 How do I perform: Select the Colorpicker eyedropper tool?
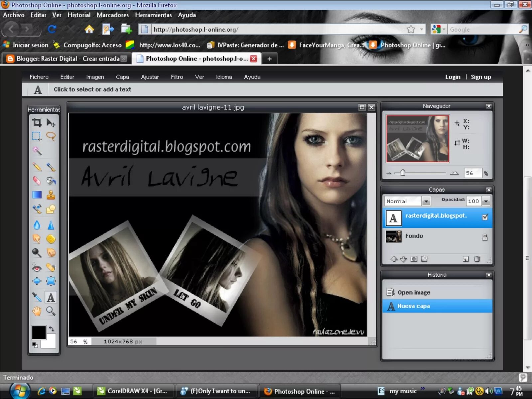(x=37, y=297)
